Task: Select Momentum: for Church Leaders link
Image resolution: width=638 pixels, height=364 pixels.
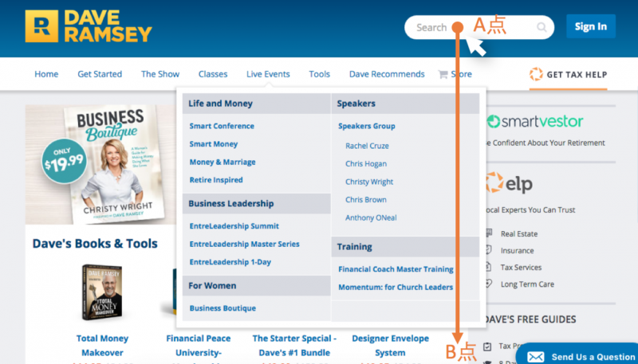Action: coord(396,287)
